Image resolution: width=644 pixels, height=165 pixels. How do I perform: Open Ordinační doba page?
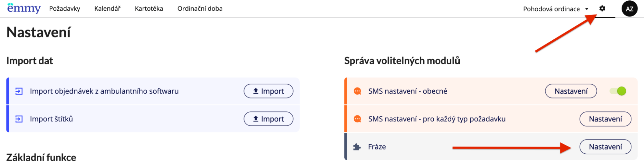200,9
